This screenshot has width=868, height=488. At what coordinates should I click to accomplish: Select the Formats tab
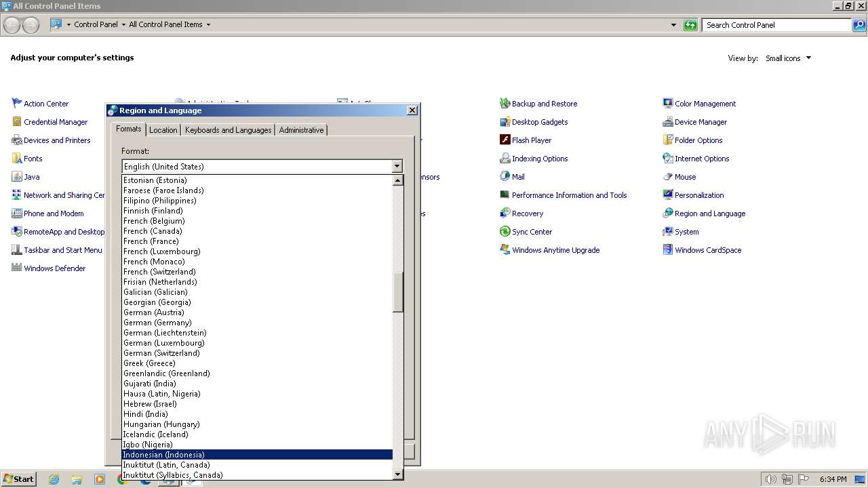128,129
